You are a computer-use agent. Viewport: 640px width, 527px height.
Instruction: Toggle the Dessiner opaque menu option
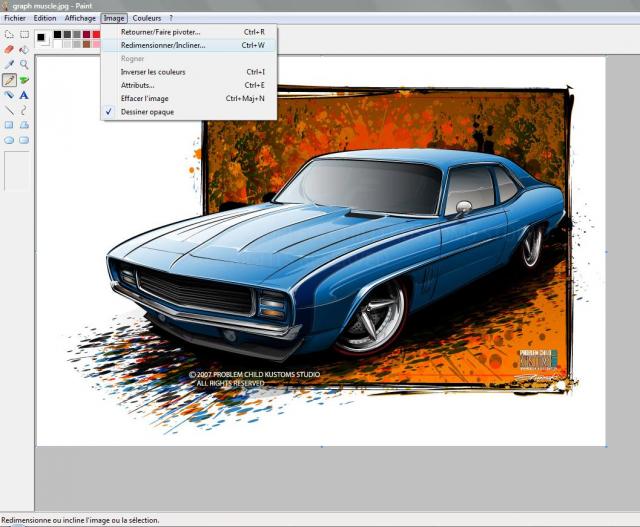coord(189,112)
